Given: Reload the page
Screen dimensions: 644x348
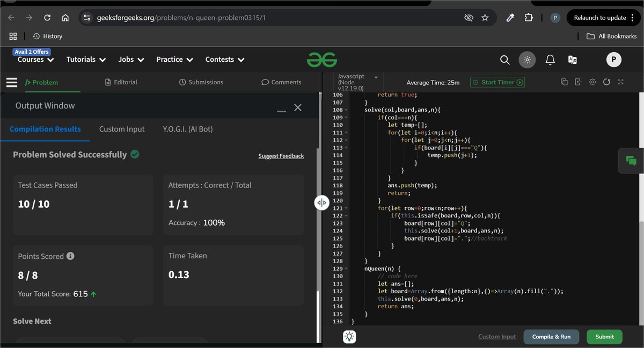Looking at the screenshot, I should (x=47, y=18).
